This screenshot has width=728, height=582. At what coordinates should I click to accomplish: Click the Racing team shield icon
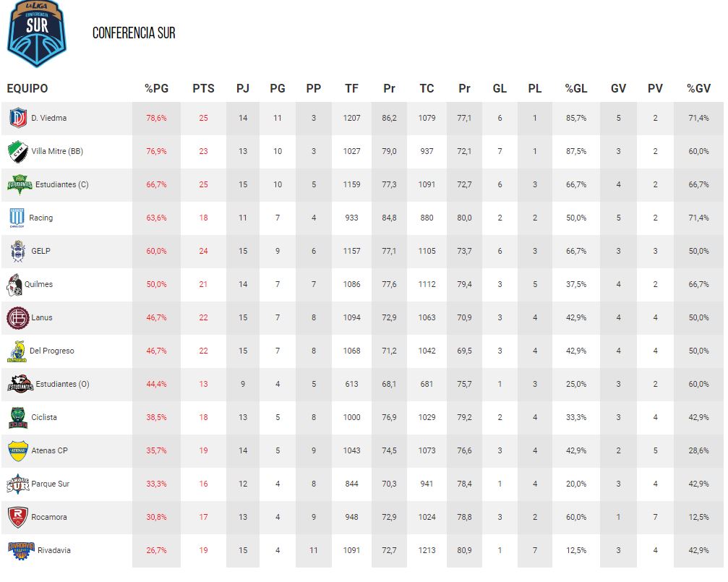click(17, 218)
